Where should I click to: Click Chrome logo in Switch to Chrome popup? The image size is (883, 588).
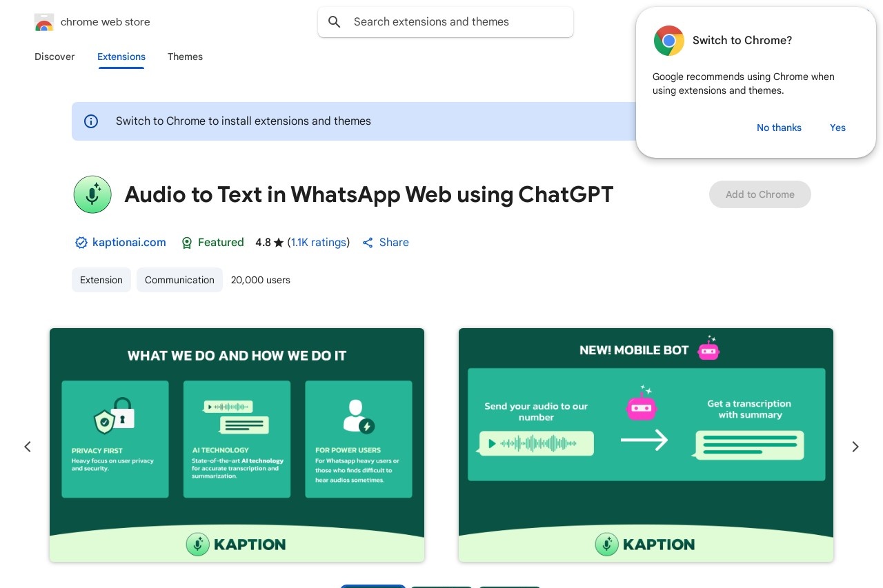pos(669,41)
